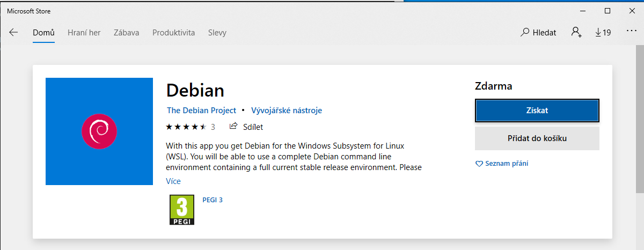
Task: Open the three-dot more options menu
Action: point(631,32)
